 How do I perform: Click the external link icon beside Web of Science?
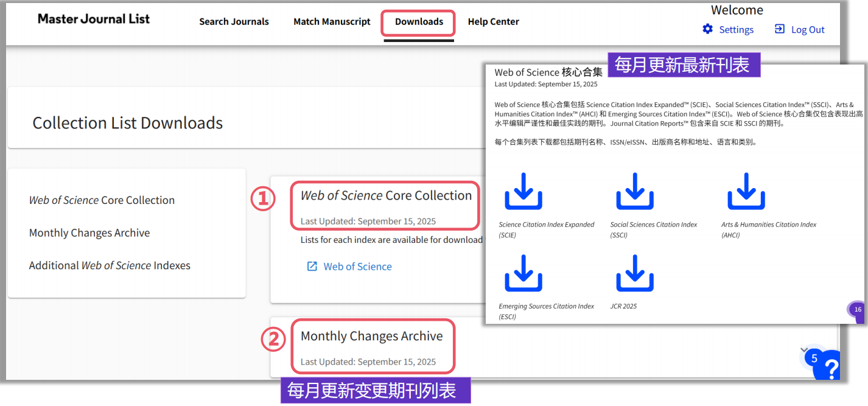312,267
